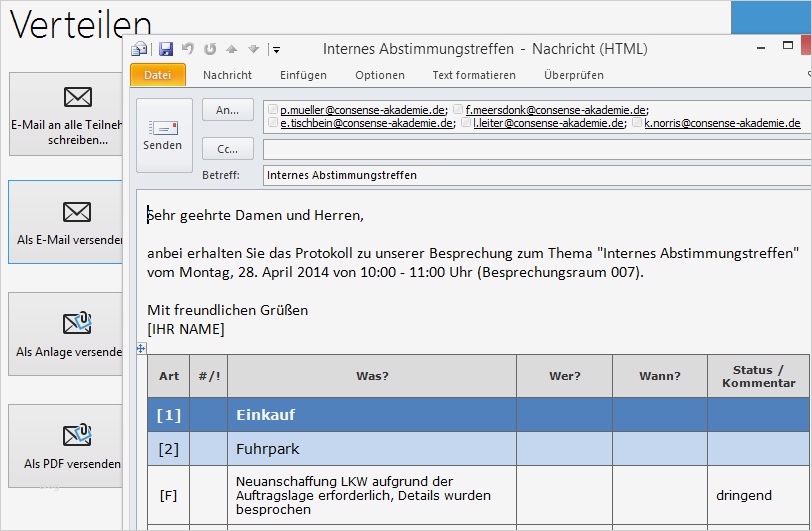Click the Betreff field with Internes Abstimmungstreffen
This screenshot has height=531, width=812.
pos(536,175)
